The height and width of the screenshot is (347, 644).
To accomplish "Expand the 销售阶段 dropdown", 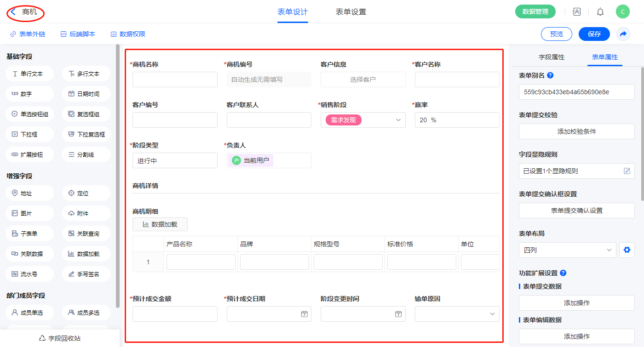I will (398, 120).
